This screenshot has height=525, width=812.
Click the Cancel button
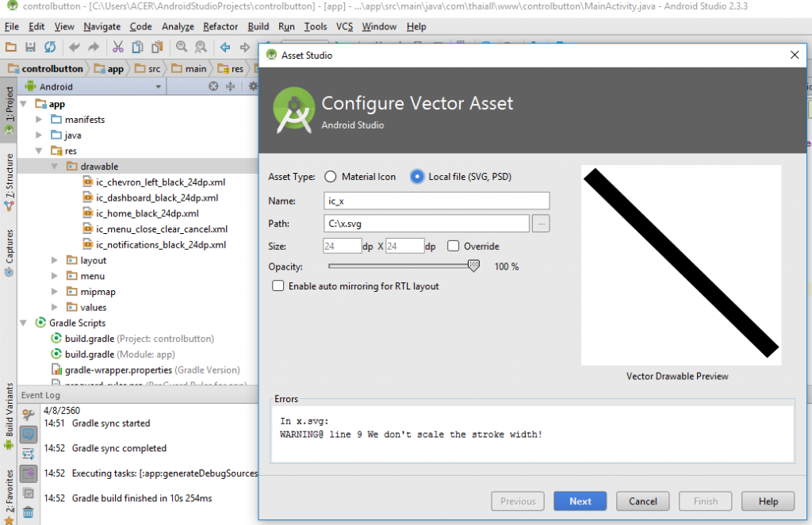pyautogui.click(x=642, y=501)
